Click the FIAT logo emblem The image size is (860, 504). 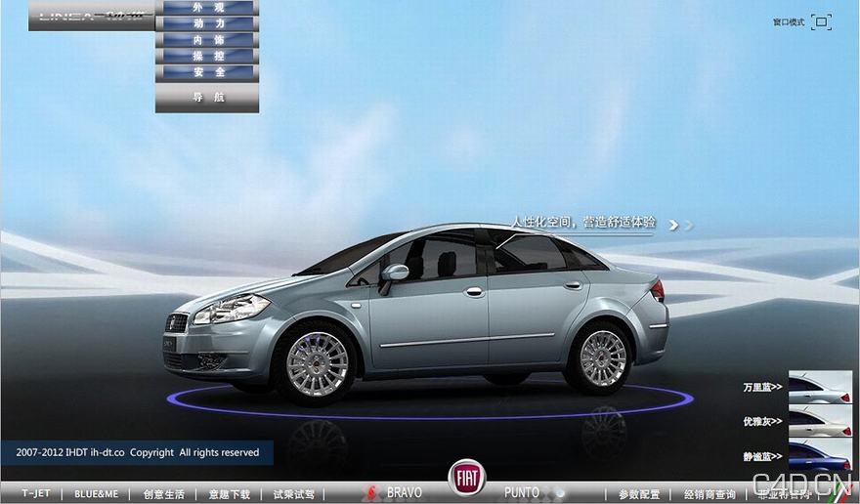click(466, 477)
